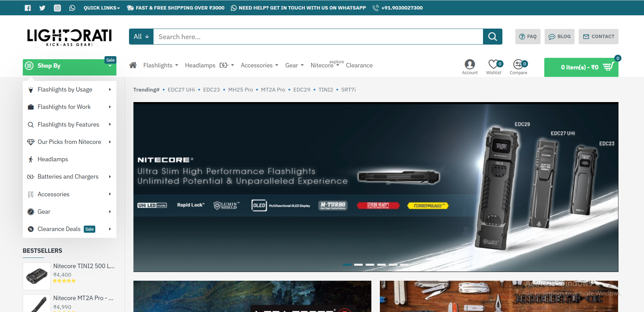Open the All category search dropdown
Image resolution: width=644 pixels, height=312 pixels.
141,37
